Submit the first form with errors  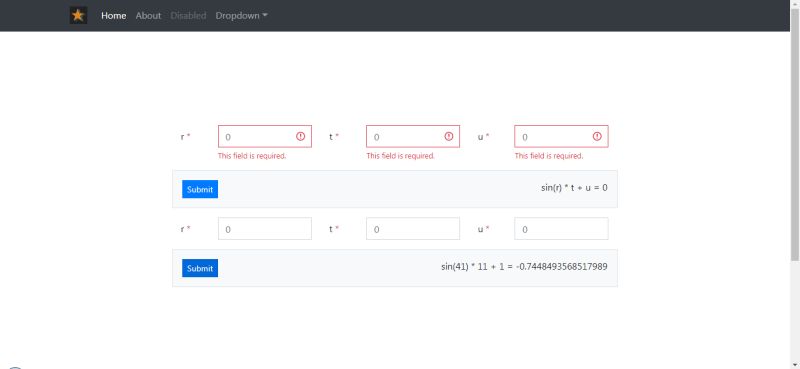pos(200,189)
